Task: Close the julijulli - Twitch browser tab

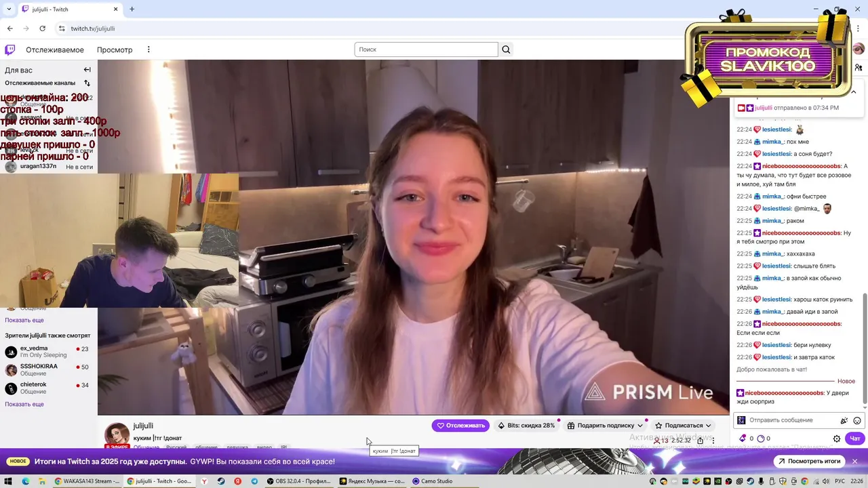Action: 115,9
